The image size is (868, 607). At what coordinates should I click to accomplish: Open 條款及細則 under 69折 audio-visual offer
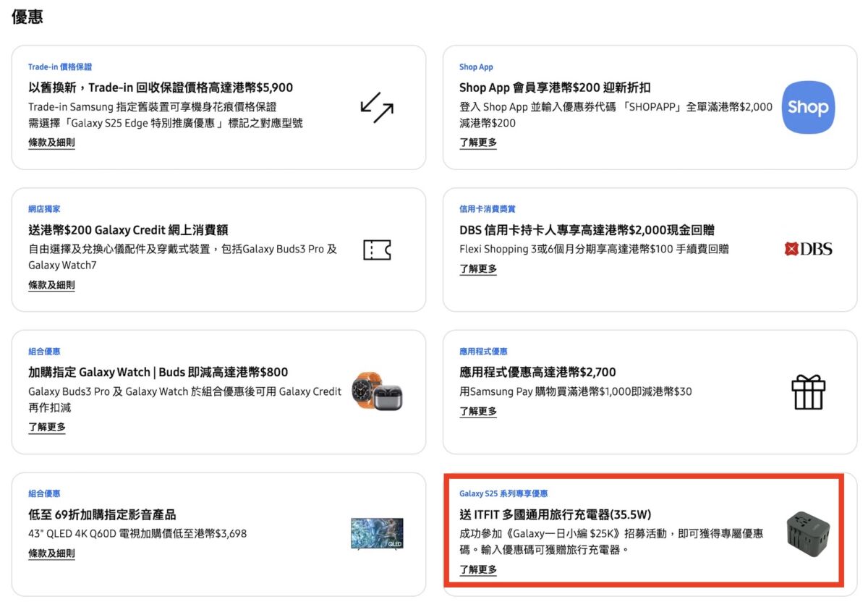(51, 553)
